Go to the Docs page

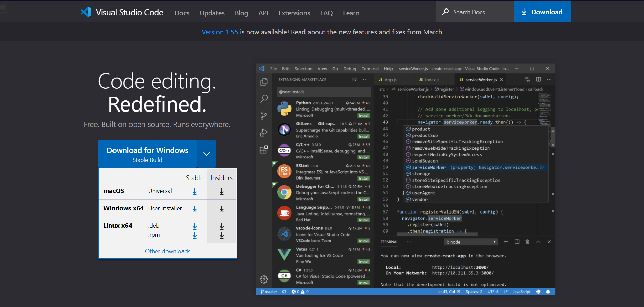point(182,13)
